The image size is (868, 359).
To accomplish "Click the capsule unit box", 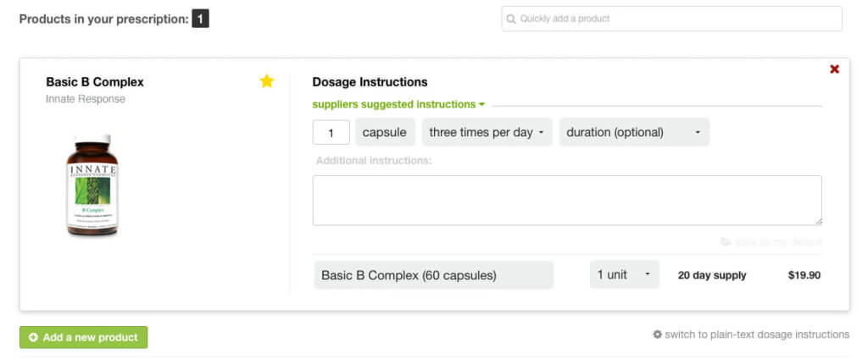I will (x=386, y=132).
